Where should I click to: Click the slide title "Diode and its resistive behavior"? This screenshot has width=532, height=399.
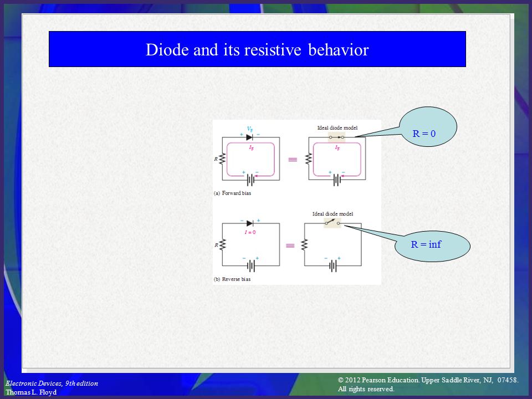click(x=257, y=49)
